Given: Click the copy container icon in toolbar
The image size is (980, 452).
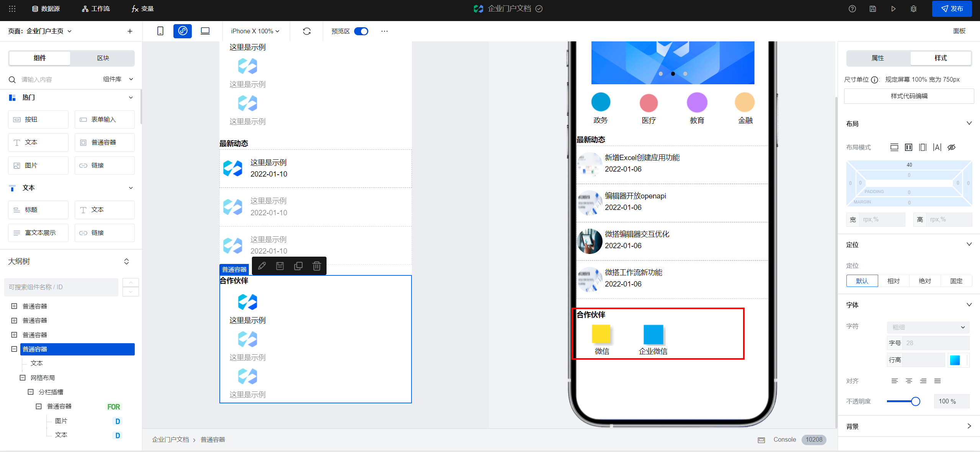Looking at the screenshot, I should 299,267.
